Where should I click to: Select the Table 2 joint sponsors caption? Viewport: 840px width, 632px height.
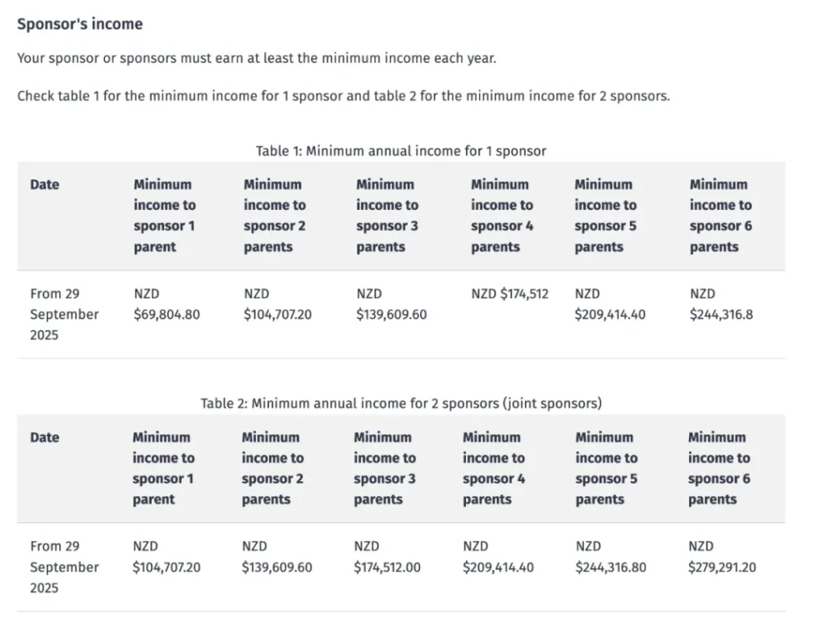tap(400, 403)
